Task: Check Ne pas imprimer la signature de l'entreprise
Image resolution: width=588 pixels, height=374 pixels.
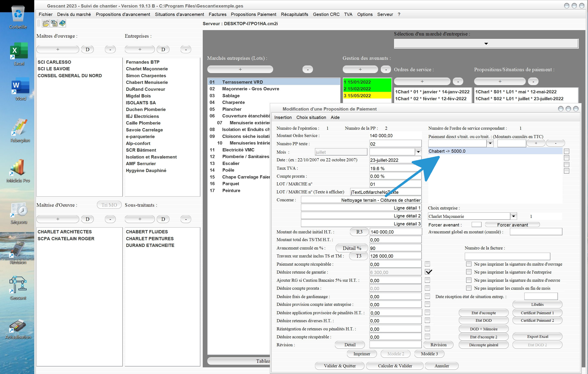Action: (469, 272)
